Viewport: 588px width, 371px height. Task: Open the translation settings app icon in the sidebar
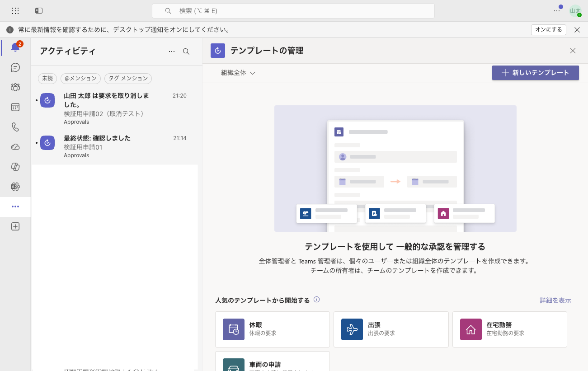(15, 187)
